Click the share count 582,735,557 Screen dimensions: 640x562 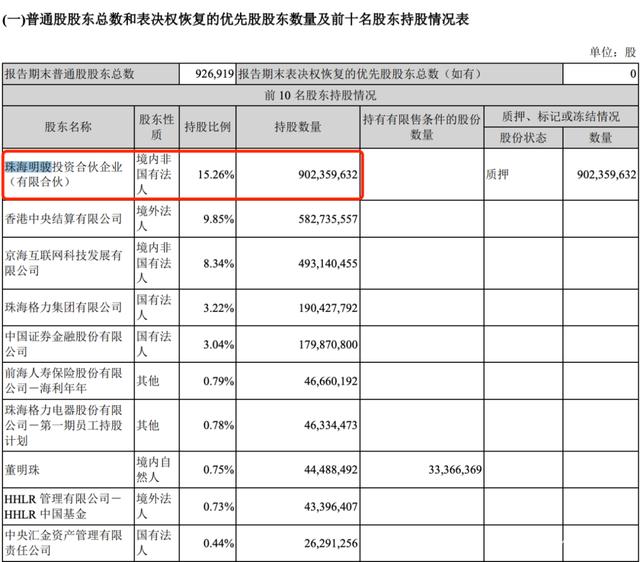click(328, 219)
